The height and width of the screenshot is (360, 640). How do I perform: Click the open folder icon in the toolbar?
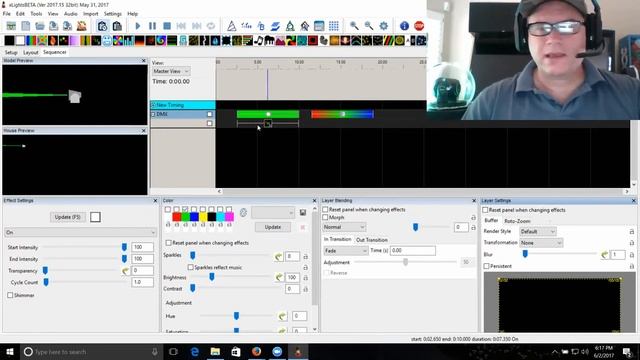coord(40,26)
